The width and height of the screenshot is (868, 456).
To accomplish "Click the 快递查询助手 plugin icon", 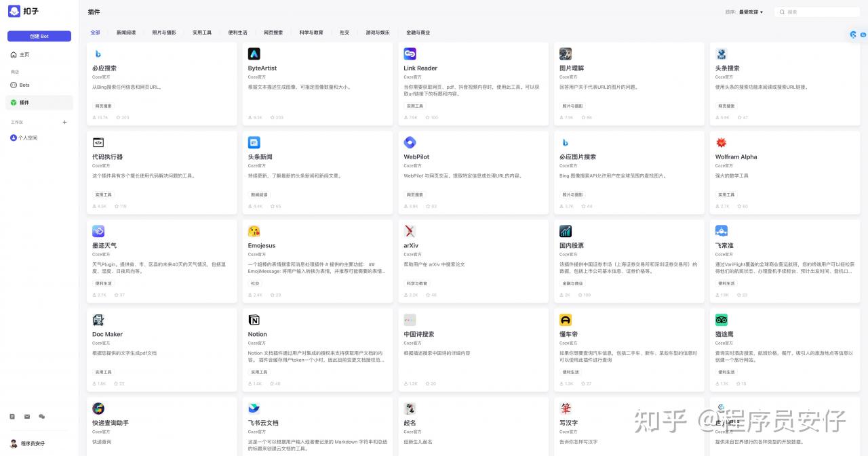I will pos(98,409).
